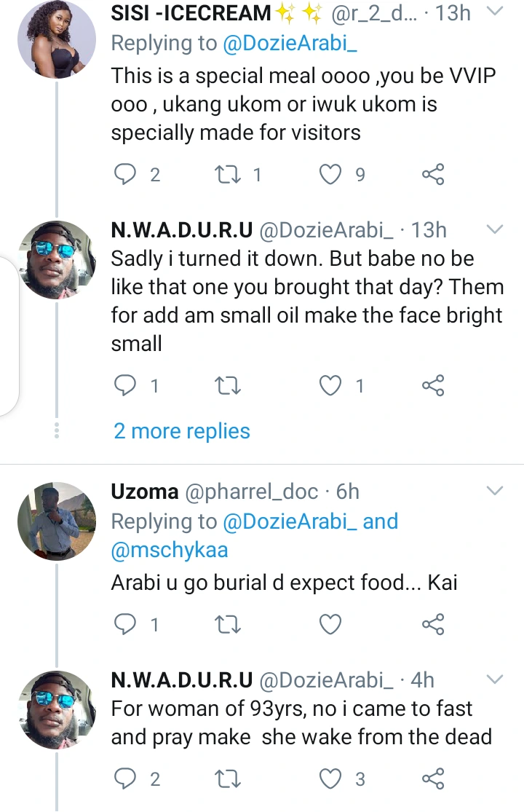524x812 pixels.
Task: Retweet SISI-ICECREAM's special meal tweet
Action: [229, 174]
